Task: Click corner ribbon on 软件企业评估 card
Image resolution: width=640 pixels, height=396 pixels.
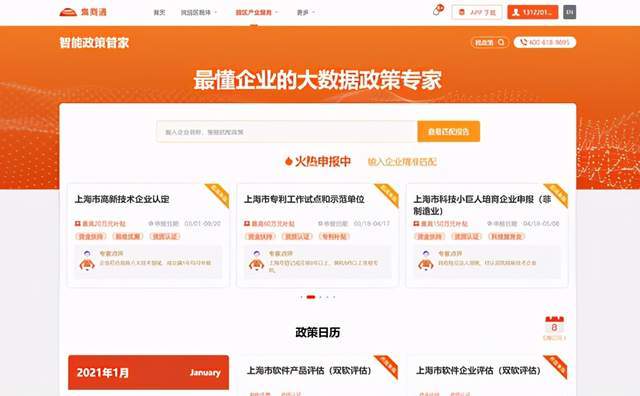Action: [556, 366]
